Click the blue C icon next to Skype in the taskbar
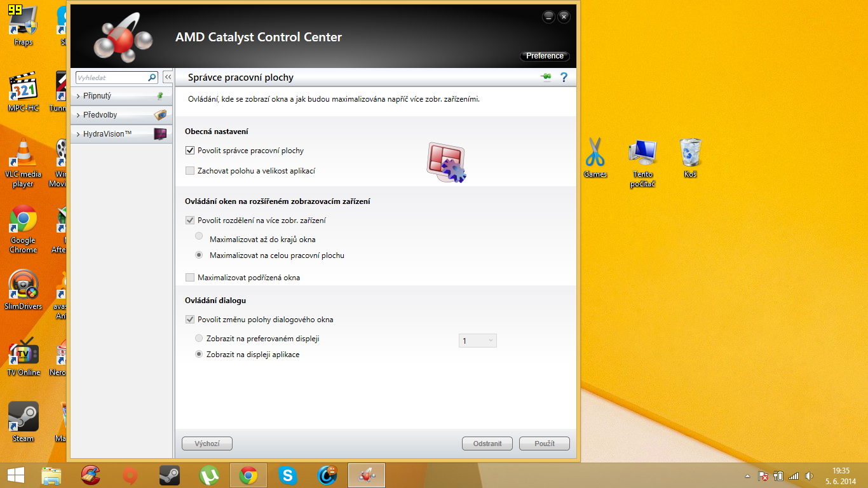The image size is (868, 488). [328, 475]
